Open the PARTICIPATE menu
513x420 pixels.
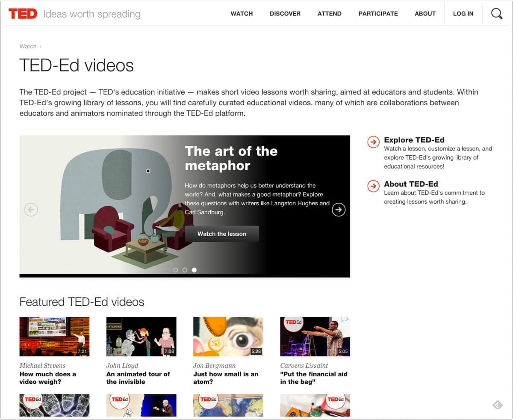coord(378,14)
